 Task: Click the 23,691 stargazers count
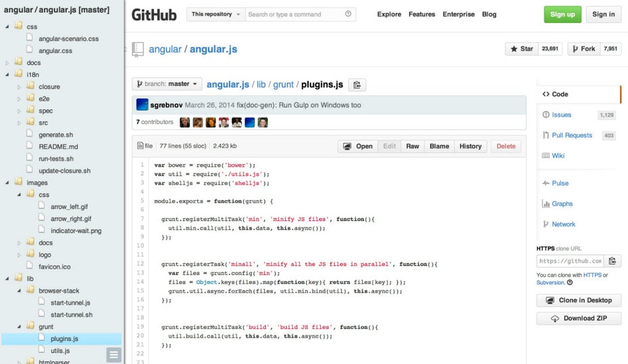coord(550,49)
